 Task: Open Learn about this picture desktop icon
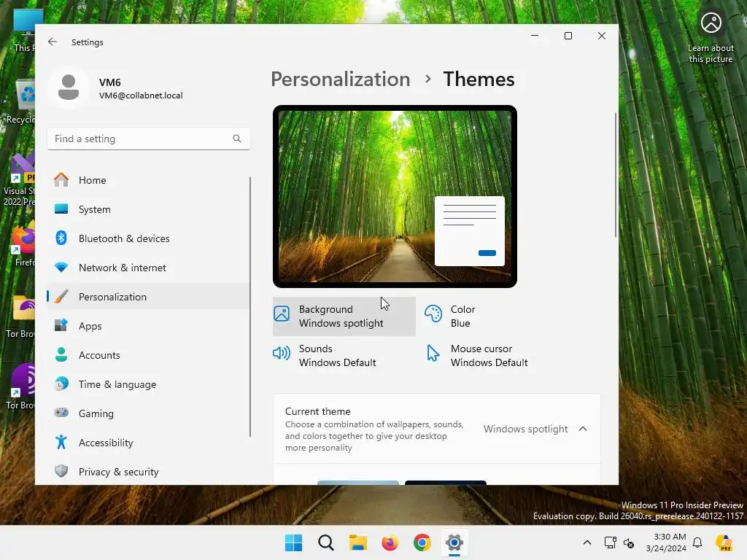coord(711,37)
